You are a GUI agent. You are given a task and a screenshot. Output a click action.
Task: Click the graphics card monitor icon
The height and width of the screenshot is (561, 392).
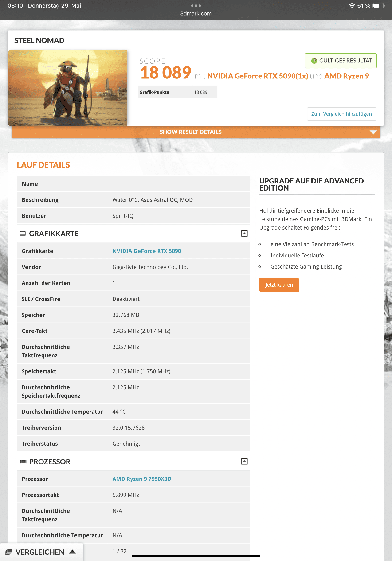[23, 234]
